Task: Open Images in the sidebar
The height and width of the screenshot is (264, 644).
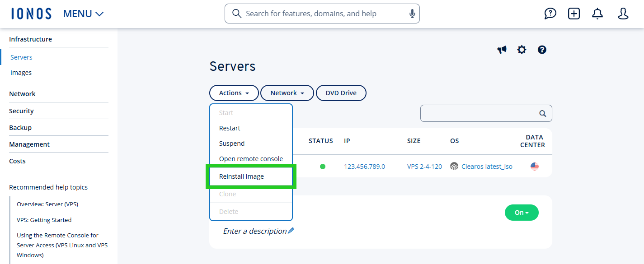Action: [21, 73]
